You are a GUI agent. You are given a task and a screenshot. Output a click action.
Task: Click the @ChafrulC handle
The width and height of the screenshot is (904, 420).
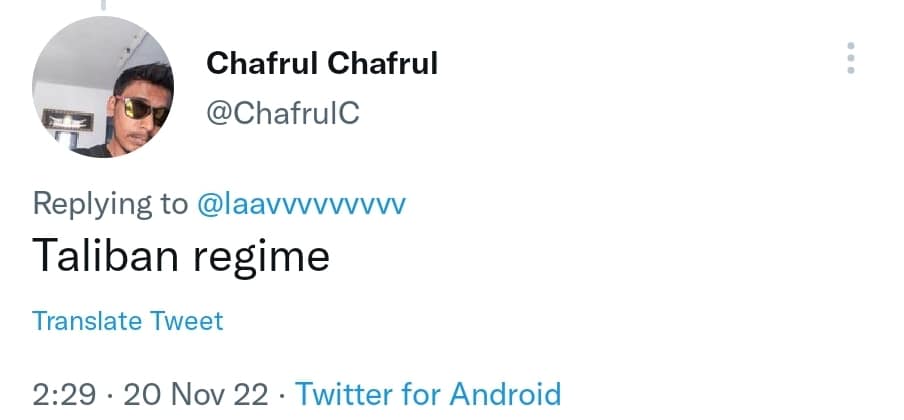(x=282, y=114)
